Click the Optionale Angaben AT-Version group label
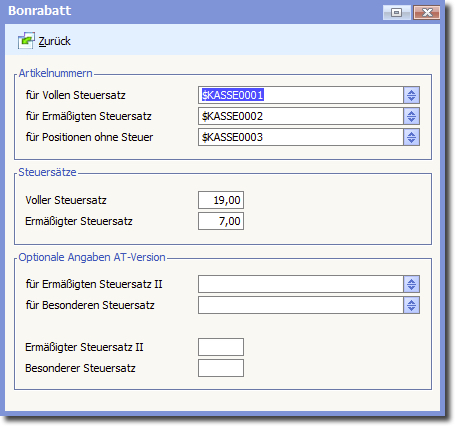455x426 pixels. pos(92,257)
